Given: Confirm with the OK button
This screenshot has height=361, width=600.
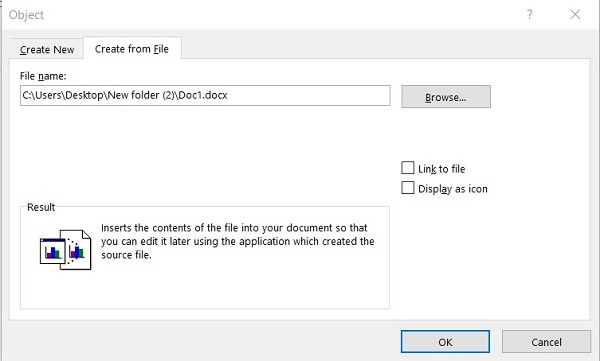Looking at the screenshot, I should point(445,341).
